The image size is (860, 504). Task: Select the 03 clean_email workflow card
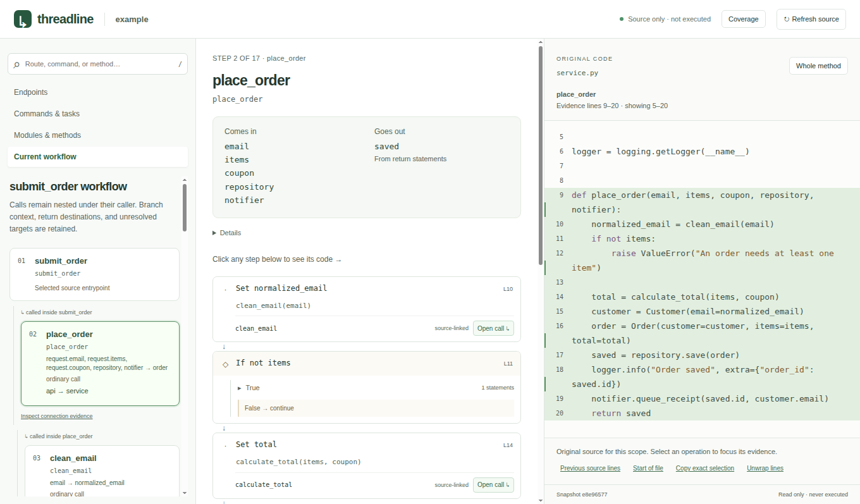click(102, 471)
